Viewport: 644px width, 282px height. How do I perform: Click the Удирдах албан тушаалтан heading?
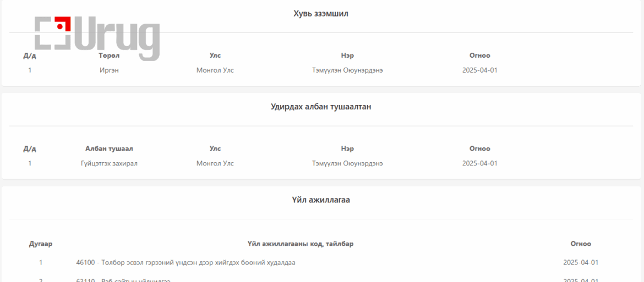[x=321, y=107]
